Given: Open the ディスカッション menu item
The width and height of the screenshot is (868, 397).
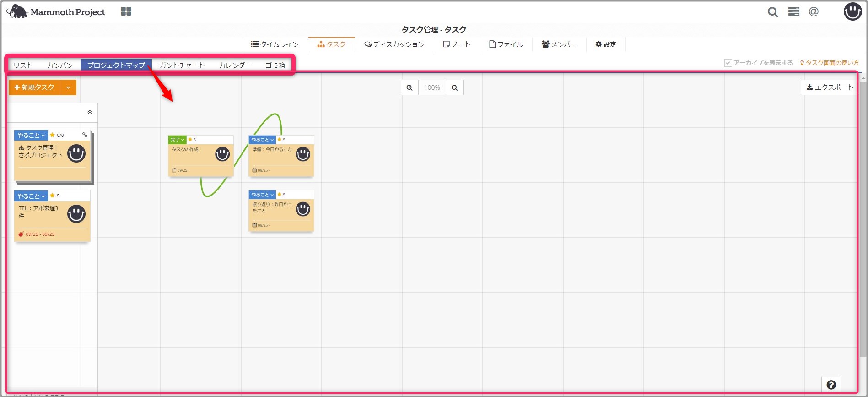Looking at the screenshot, I should (x=394, y=44).
